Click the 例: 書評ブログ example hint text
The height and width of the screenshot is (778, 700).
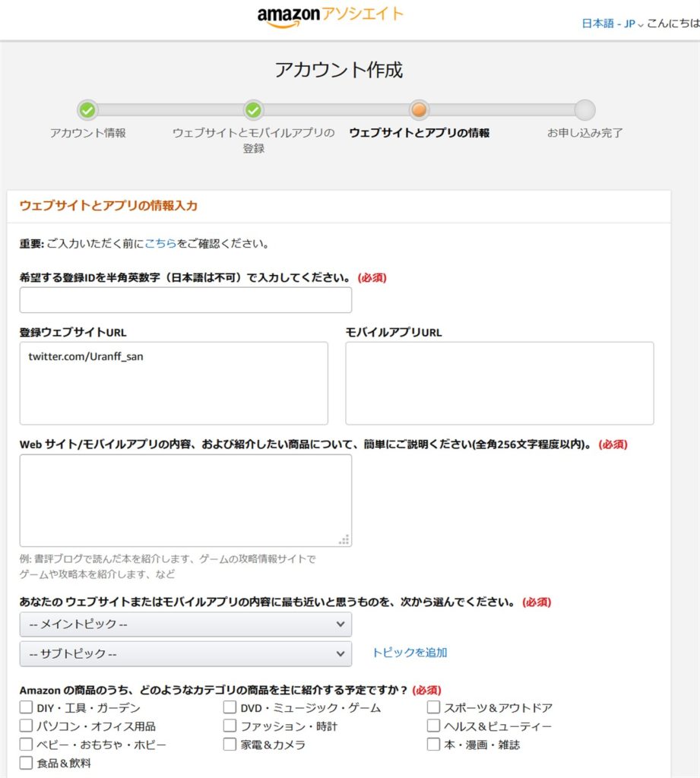[x=167, y=567]
